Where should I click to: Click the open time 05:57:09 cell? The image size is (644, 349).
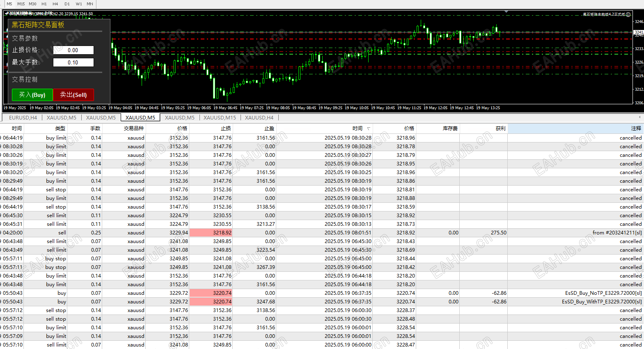coord(13,336)
